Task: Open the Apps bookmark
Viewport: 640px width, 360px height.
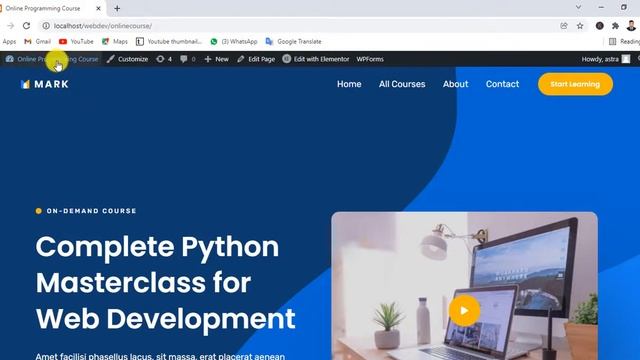Action: (9, 42)
